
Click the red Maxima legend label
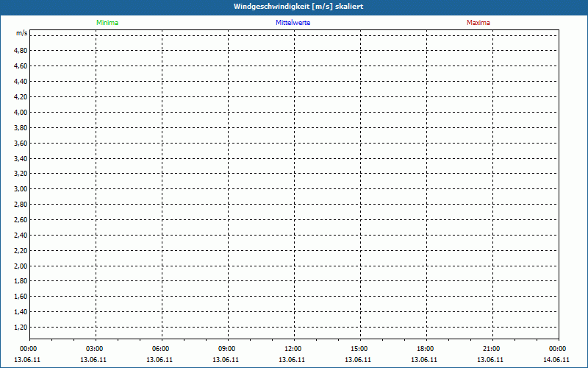pyautogui.click(x=478, y=23)
